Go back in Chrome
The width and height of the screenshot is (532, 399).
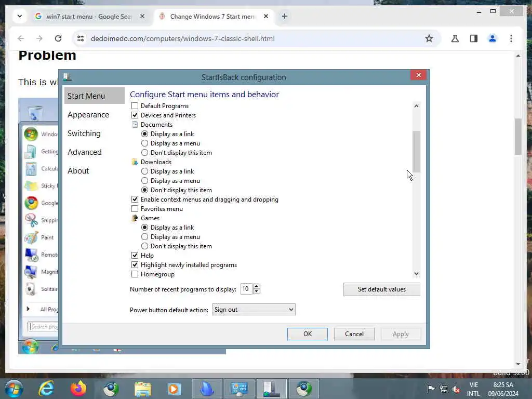tap(21, 38)
